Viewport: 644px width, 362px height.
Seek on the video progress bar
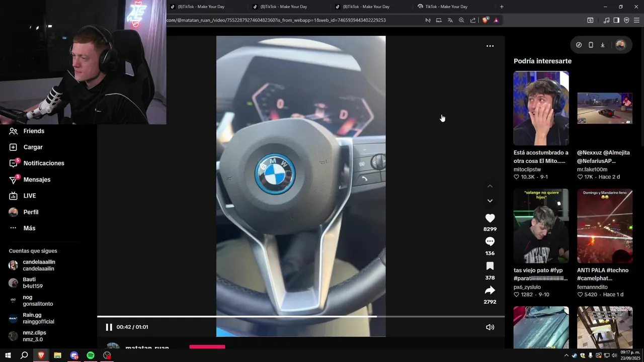coord(301,316)
